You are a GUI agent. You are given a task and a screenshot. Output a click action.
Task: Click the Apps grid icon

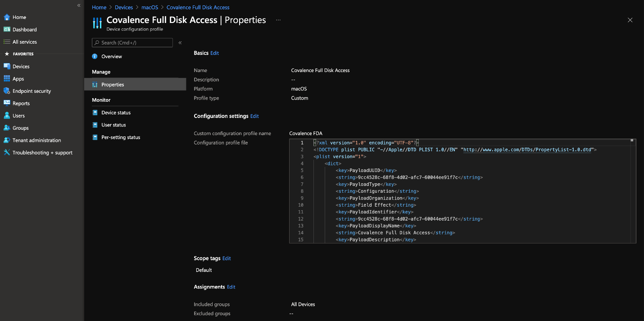(7, 79)
